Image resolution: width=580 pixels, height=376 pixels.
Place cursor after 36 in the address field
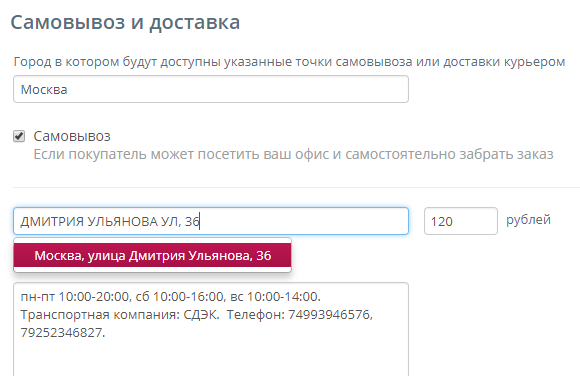[200, 221]
